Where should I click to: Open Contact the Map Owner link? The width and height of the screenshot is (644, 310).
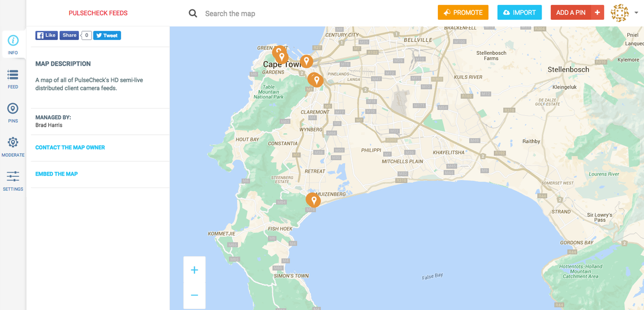(x=70, y=147)
